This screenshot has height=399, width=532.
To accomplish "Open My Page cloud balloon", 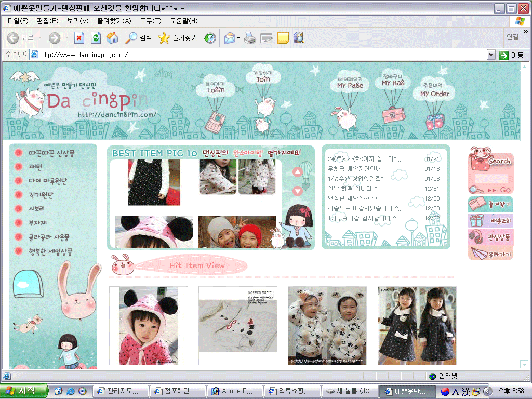I will (350, 83).
